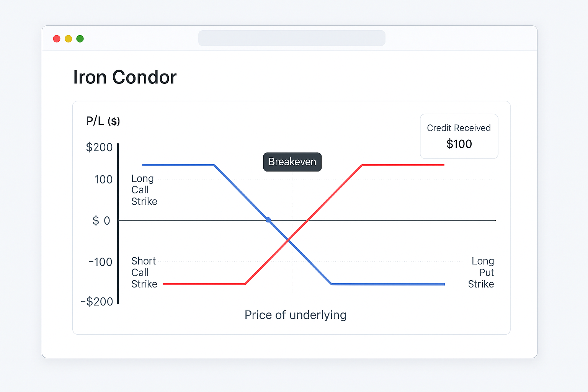Click the -$200 y-axis tick label

[97, 302]
